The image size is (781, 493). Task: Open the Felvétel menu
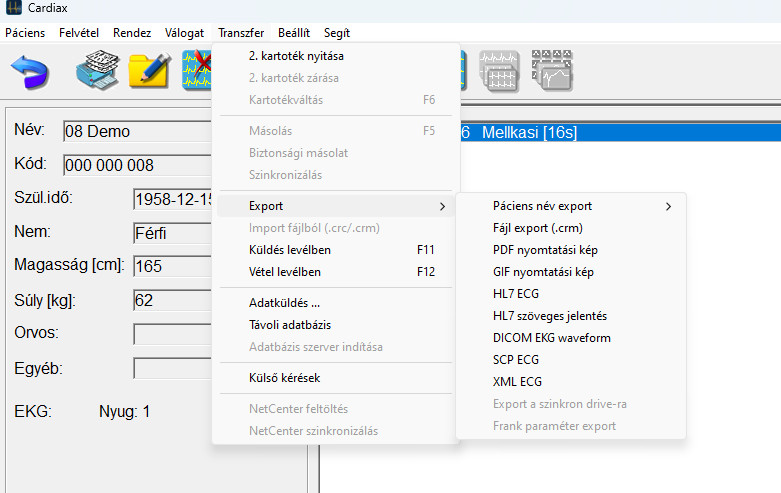pyautogui.click(x=79, y=33)
